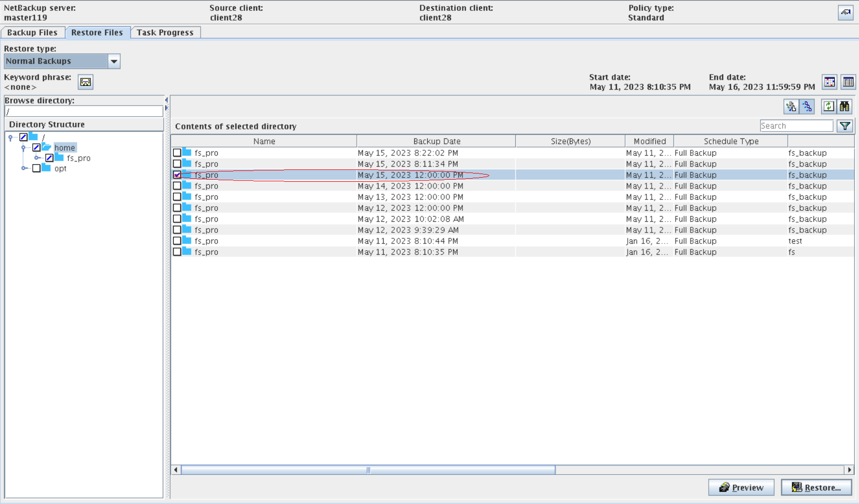Click the funnel filter icon

point(845,126)
